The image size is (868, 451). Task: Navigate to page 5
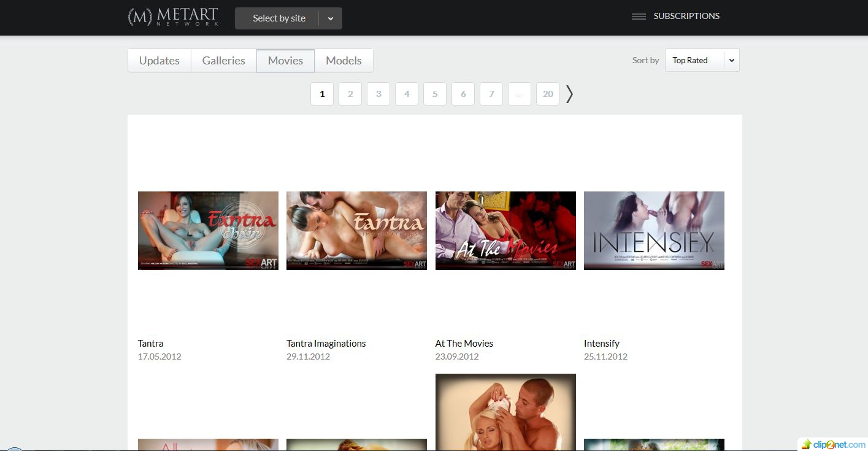pyautogui.click(x=435, y=94)
